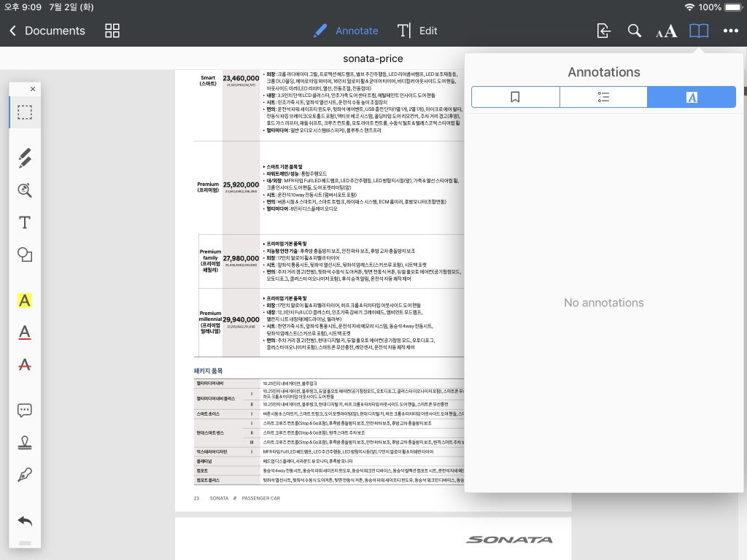747x560 pixels.
Task: Select the yellow Highlight text tool
Action: click(25, 301)
